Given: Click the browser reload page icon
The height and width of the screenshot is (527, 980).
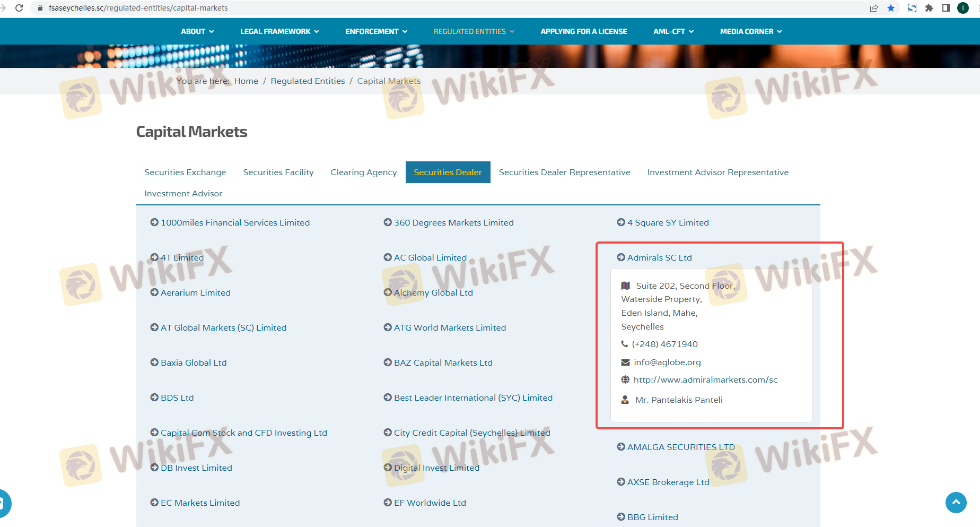Looking at the screenshot, I should pos(19,8).
